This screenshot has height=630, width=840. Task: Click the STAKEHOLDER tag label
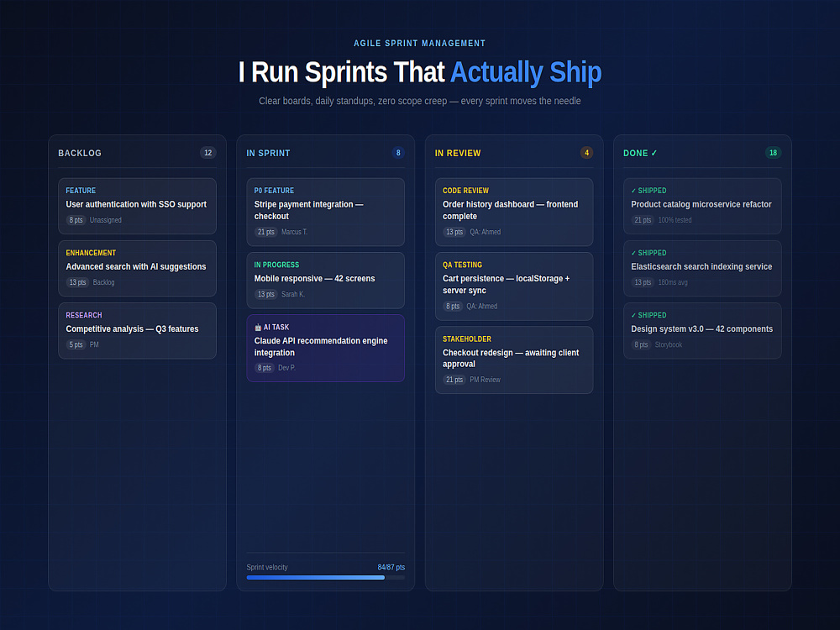(466, 339)
